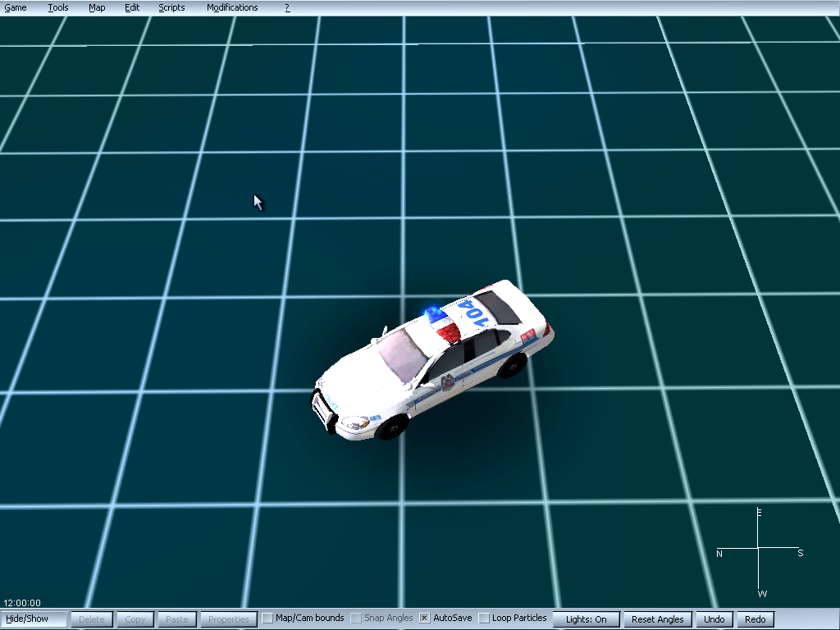This screenshot has width=840, height=630.
Task: Click the Hide/Show button
Action: tap(33, 619)
